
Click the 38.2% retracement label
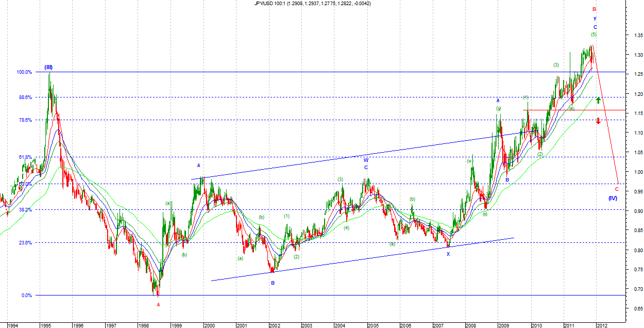coord(26,210)
